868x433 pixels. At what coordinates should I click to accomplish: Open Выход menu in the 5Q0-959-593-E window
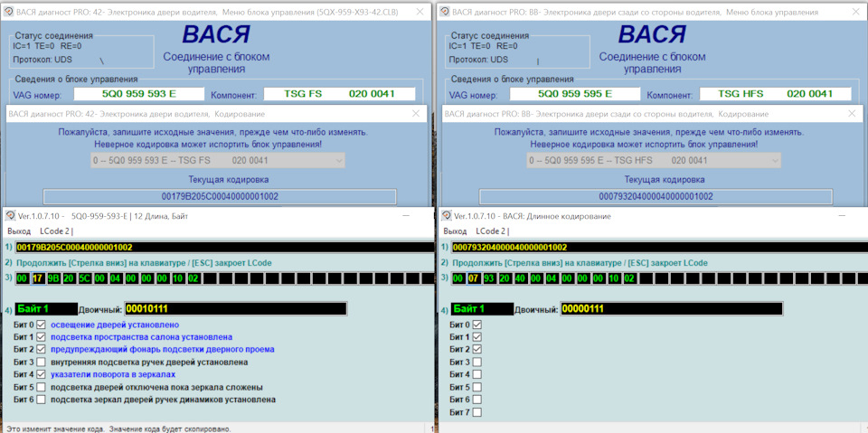[x=19, y=231]
